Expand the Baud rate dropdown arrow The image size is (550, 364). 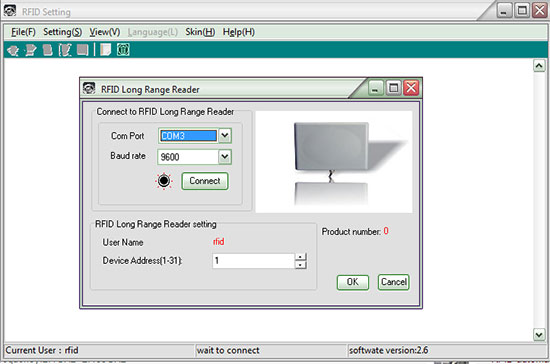click(225, 156)
